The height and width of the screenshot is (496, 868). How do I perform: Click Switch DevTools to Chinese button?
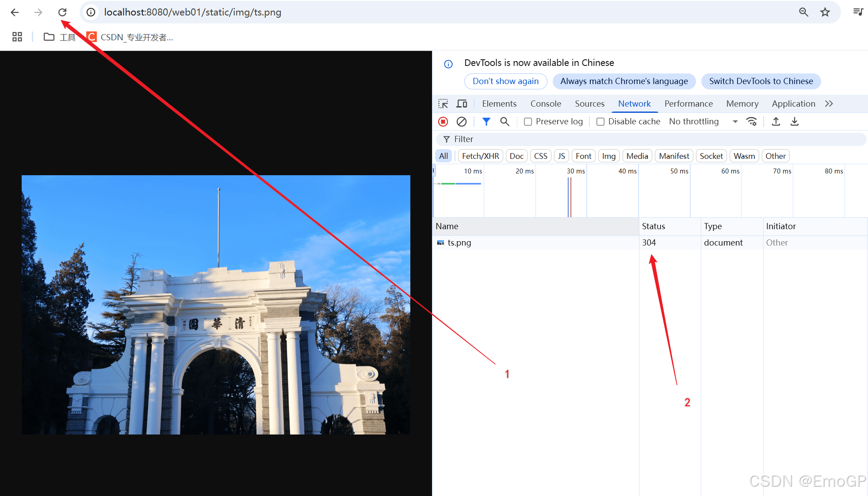(761, 81)
